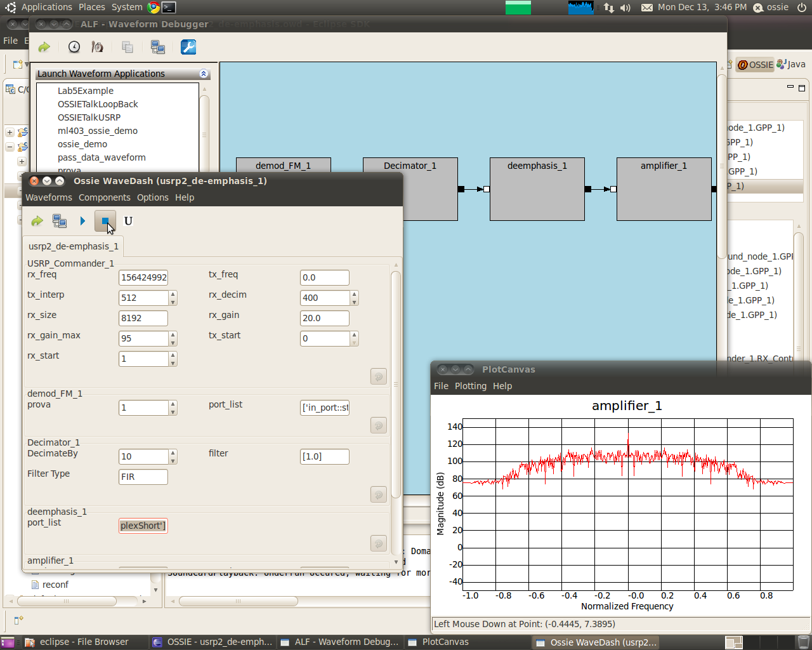This screenshot has width=812, height=650.
Task: Select OSSIETalkLoopBack in waveform list
Action: pos(98,104)
